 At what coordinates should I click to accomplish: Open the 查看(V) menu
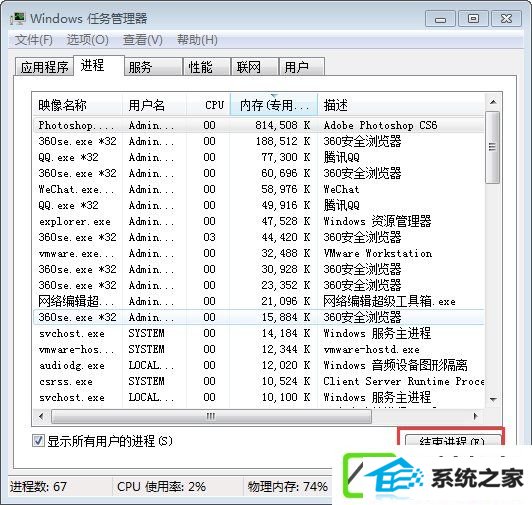[x=143, y=40]
